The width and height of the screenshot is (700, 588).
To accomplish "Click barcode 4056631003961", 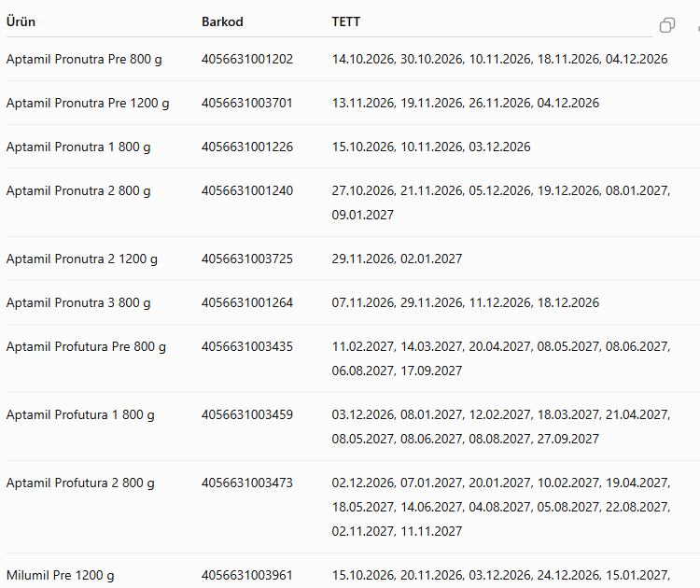I will coord(247,575).
